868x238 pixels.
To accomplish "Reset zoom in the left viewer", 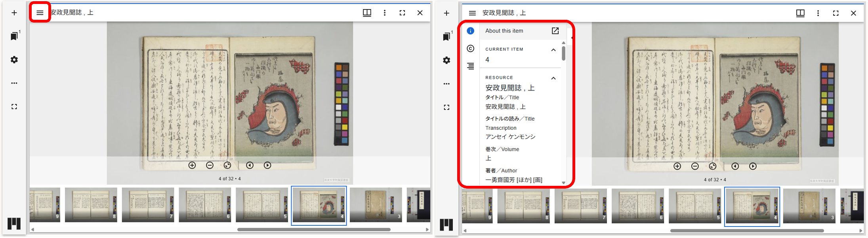I will pyautogui.click(x=227, y=165).
